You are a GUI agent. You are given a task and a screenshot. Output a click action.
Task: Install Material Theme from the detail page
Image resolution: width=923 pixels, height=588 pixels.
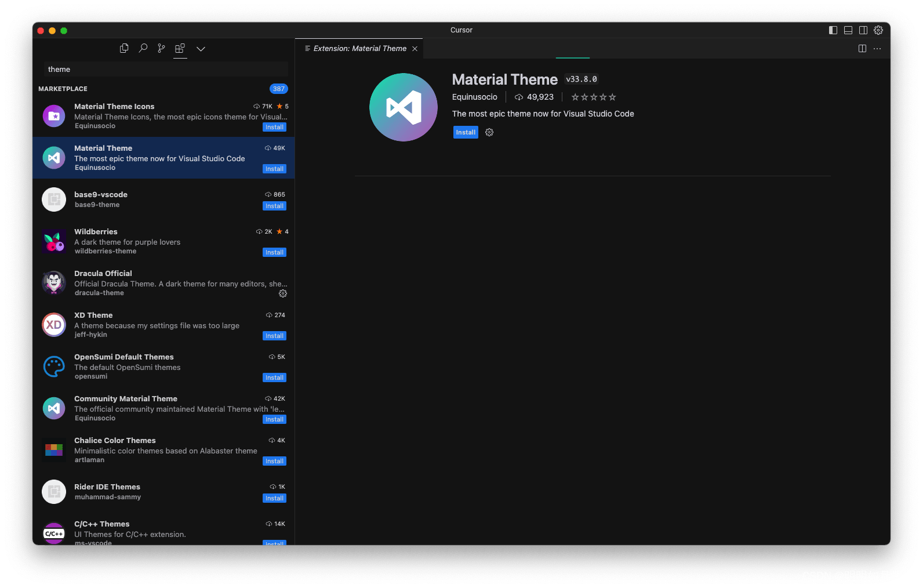tap(466, 132)
